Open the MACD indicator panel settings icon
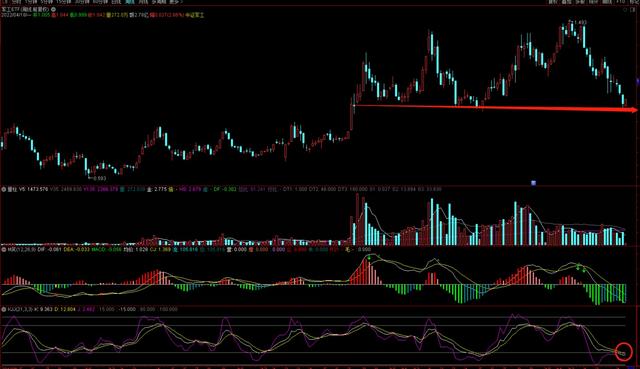The image size is (640, 369). [4, 249]
